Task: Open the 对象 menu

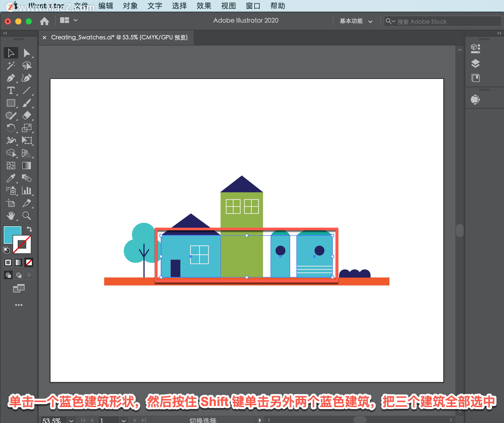Action: click(130, 6)
